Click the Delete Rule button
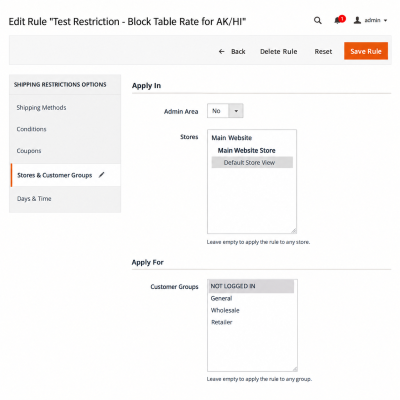The height and width of the screenshot is (400, 400). click(x=279, y=51)
